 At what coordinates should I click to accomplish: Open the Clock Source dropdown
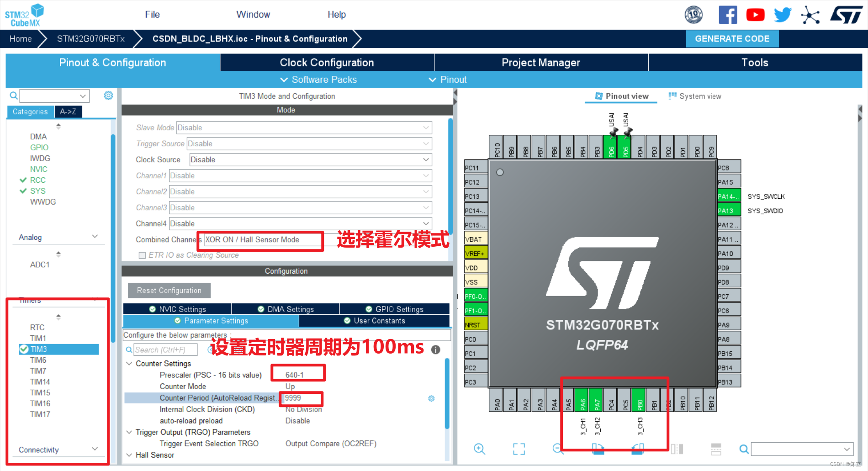[x=310, y=159]
